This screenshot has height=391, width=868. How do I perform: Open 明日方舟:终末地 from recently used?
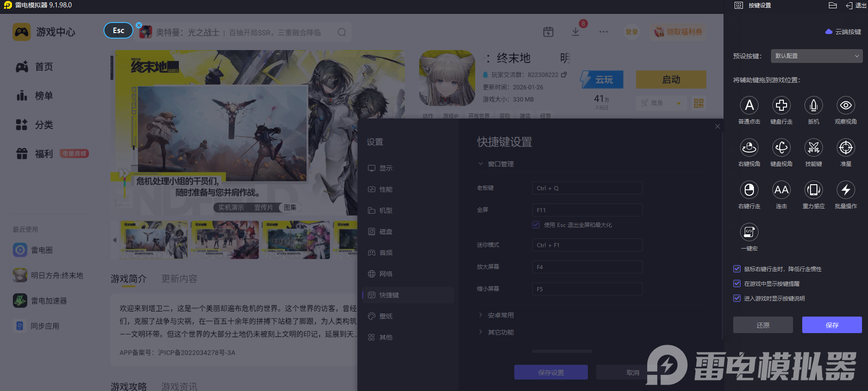pyautogui.click(x=48, y=275)
